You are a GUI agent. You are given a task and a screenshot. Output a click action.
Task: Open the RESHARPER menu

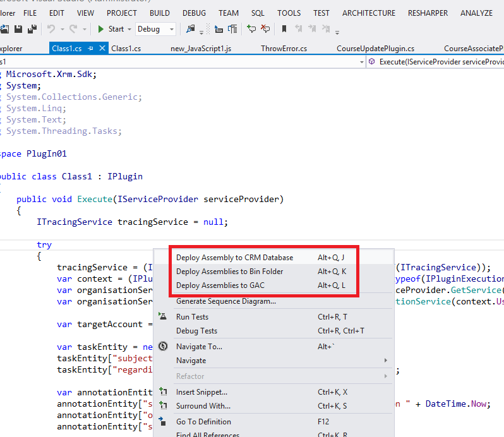pyautogui.click(x=428, y=13)
